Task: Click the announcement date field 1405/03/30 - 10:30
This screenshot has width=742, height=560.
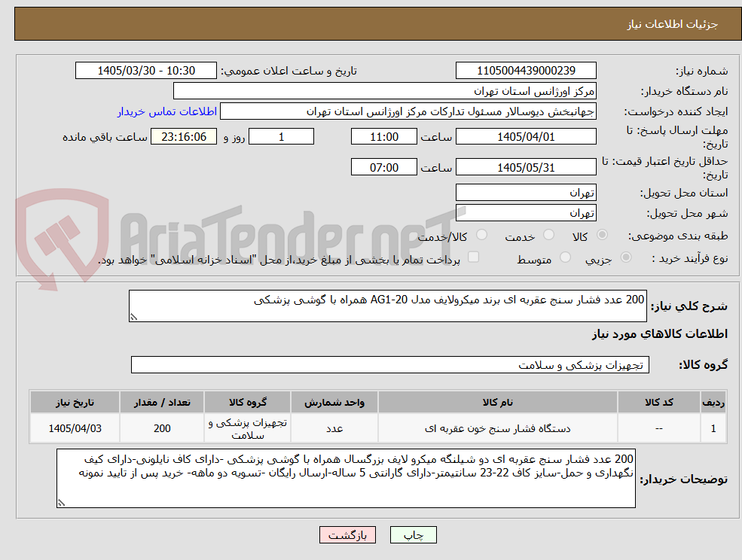Action: pos(145,71)
